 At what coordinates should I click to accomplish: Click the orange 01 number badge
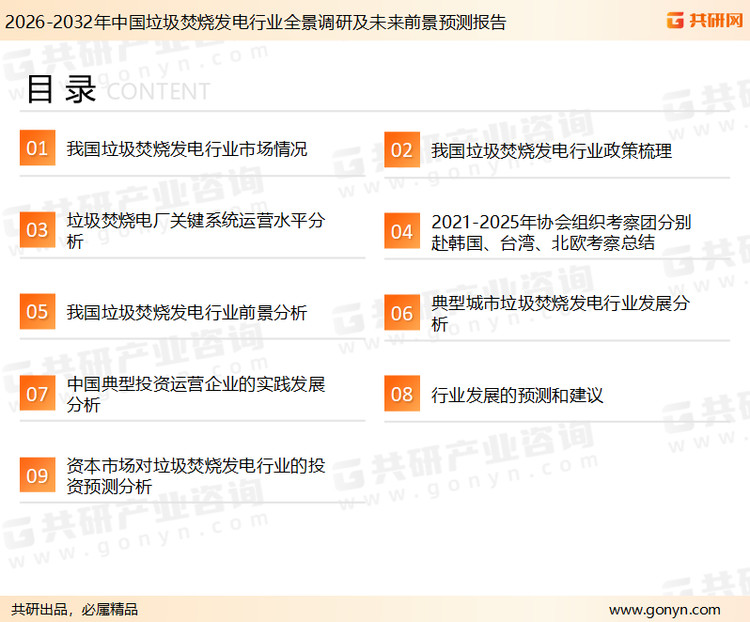click(37, 148)
